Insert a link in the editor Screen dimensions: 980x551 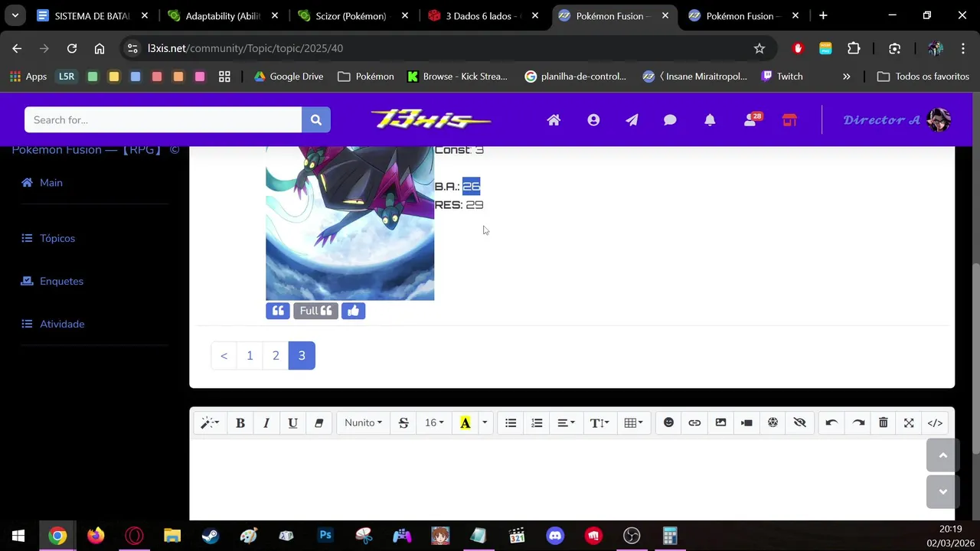[x=694, y=422]
